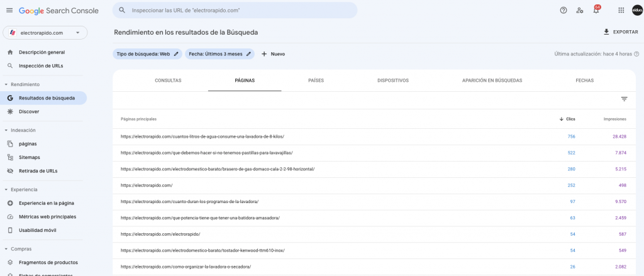The width and height of the screenshot is (644, 276).
Task: Click the Métricas web principales gauge icon
Action: [x=10, y=216]
